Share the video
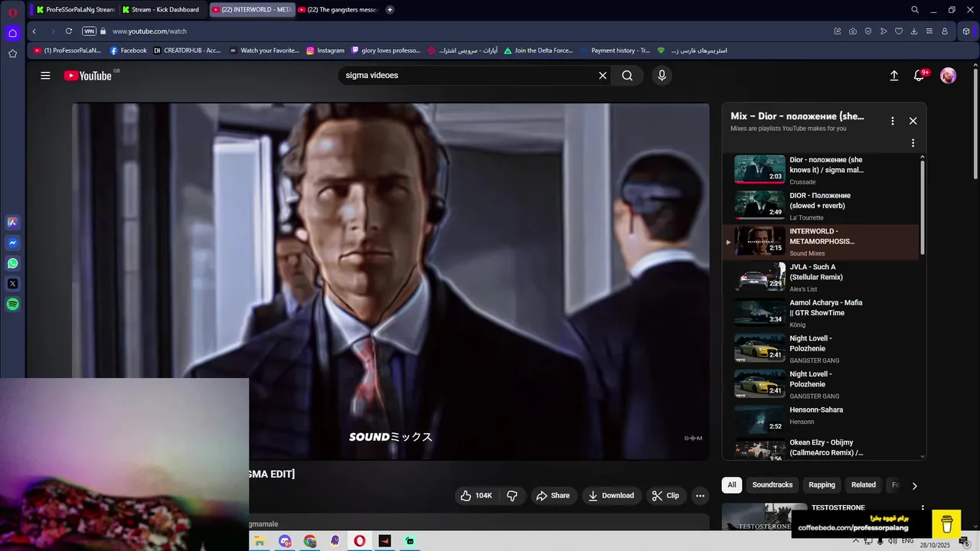The width and height of the screenshot is (980, 551). [x=553, y=496]
